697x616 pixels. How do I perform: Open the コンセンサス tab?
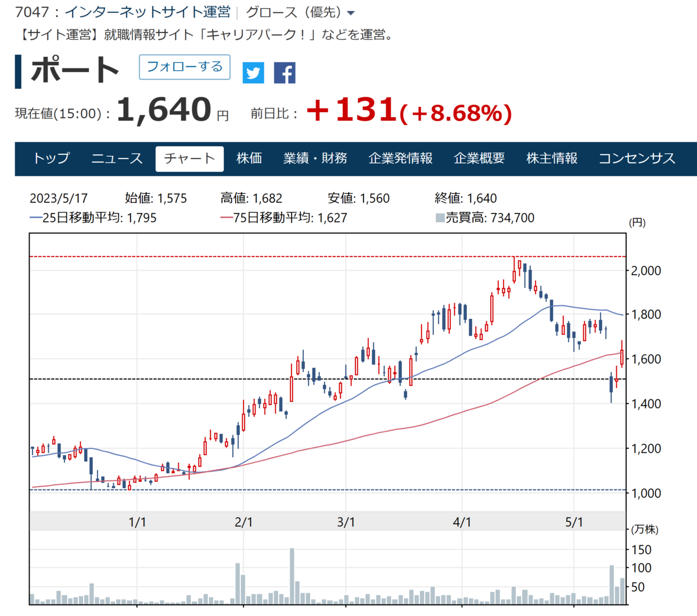pyautogui.click(x=637, y=158)
